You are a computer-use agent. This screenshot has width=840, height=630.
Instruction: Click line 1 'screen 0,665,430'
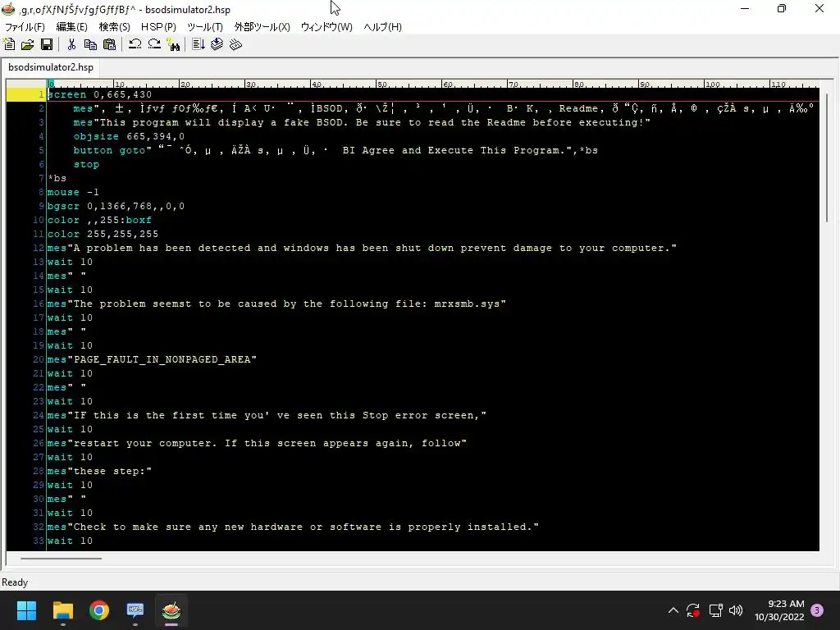99,95
